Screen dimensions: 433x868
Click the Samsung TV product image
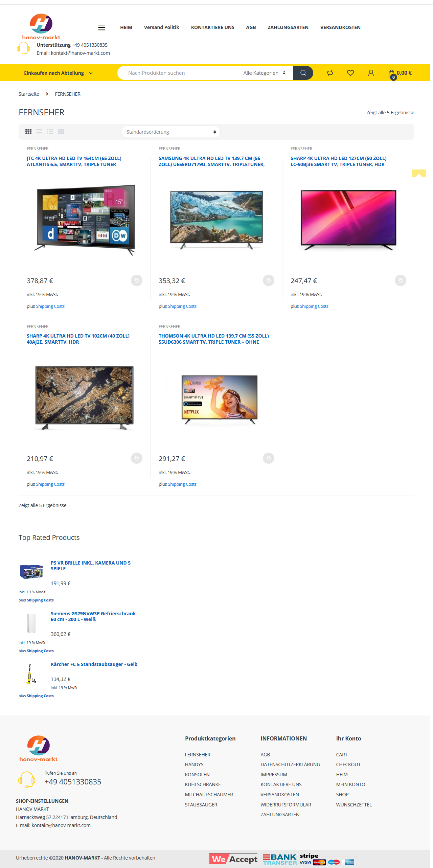[x=216, y=220]
